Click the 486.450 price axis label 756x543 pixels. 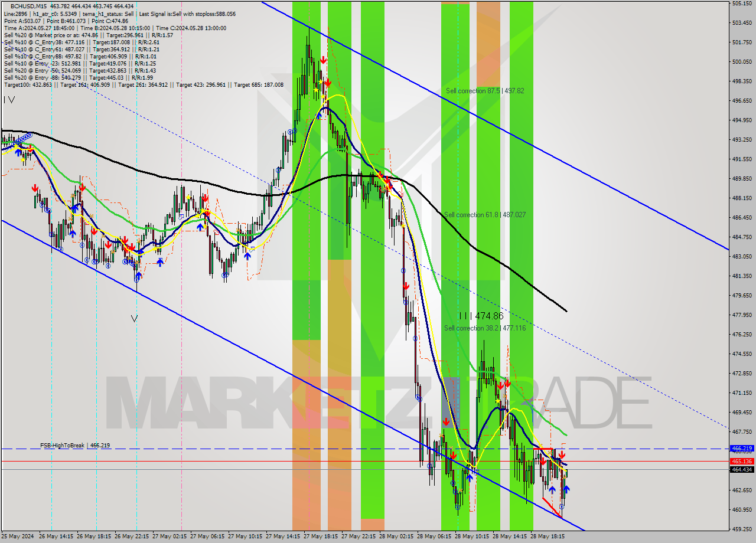point(741,218)
